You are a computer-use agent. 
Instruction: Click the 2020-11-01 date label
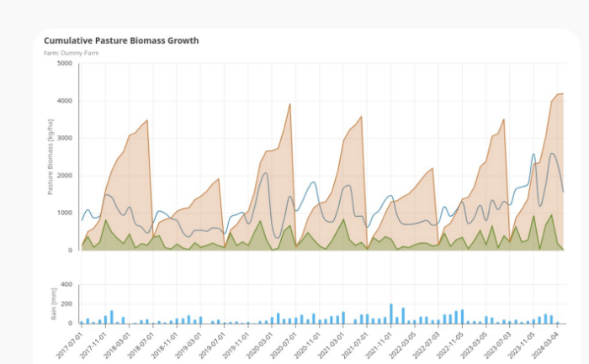[308, 346]
